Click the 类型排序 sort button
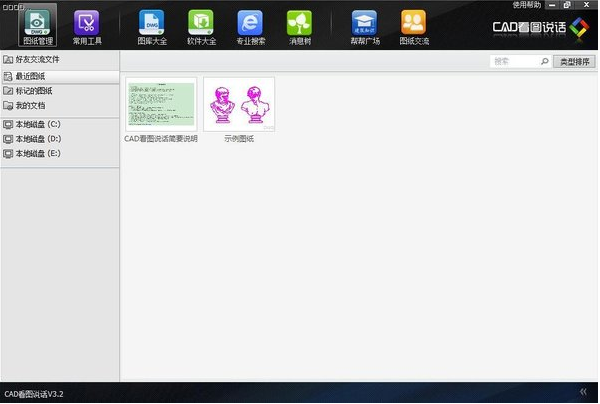The height and width of the screenshot is (404, 600). [x=574, y=62]
